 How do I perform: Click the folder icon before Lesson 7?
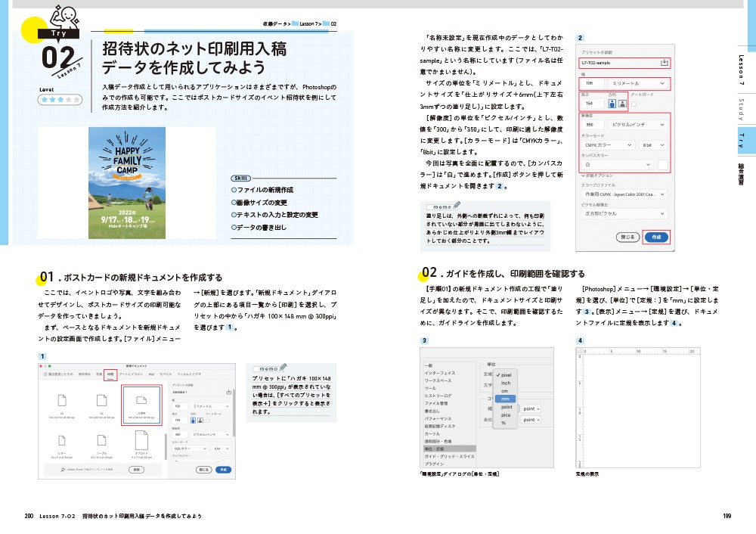(295, 23)
